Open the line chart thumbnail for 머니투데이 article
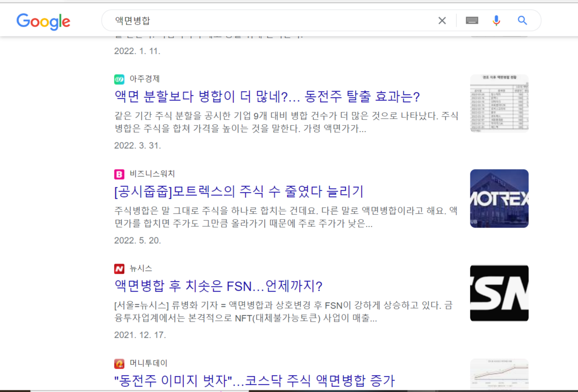Image resolution: width=578 pixels, height=392 pixels. 499,374
